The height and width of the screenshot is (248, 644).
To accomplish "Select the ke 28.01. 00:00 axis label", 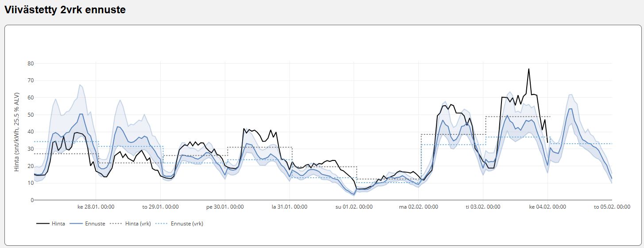I will click(x=96, y=206).
